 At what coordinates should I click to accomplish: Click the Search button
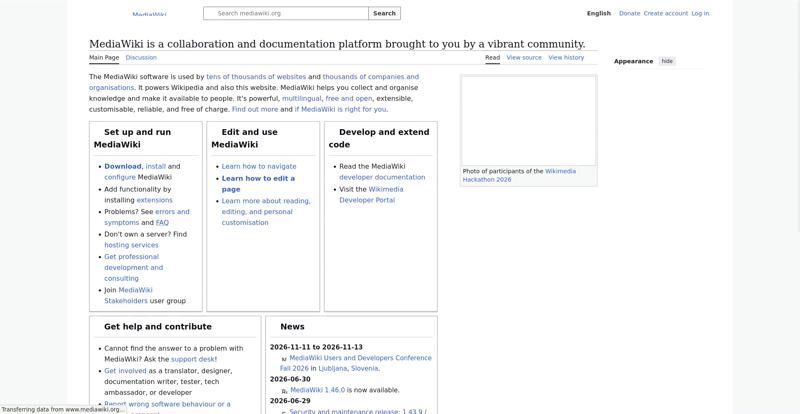(x=384, y=13)
